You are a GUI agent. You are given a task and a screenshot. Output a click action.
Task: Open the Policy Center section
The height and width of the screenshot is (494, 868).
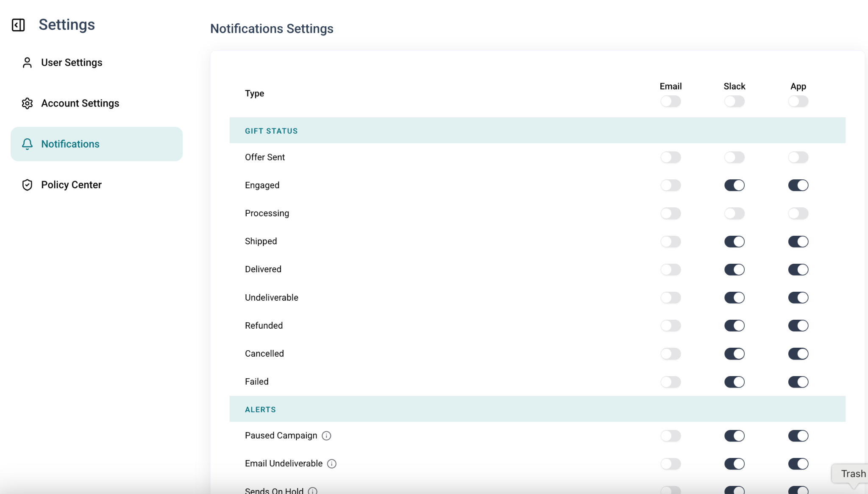(x=71, y=185)
